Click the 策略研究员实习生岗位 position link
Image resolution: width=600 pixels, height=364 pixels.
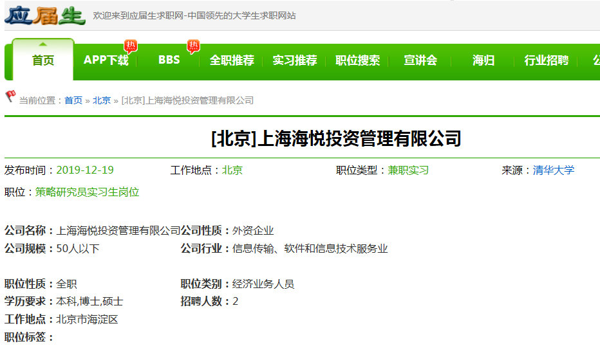(88, 192)
